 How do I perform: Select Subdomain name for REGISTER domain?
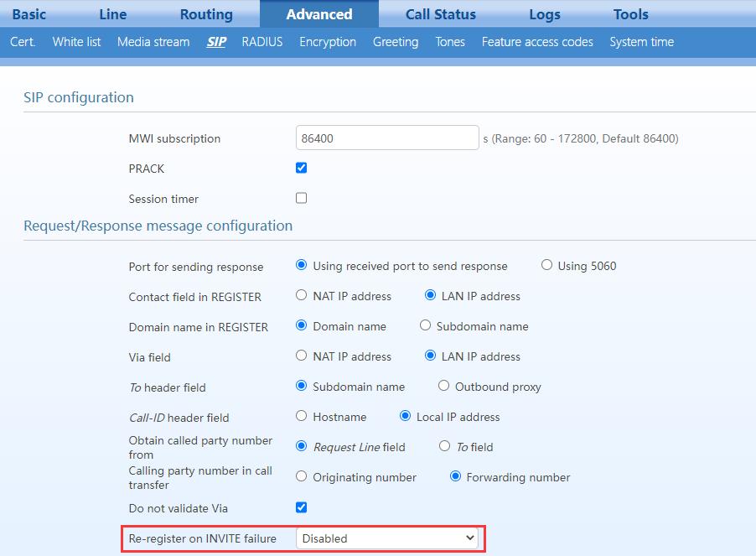[426, 325]
